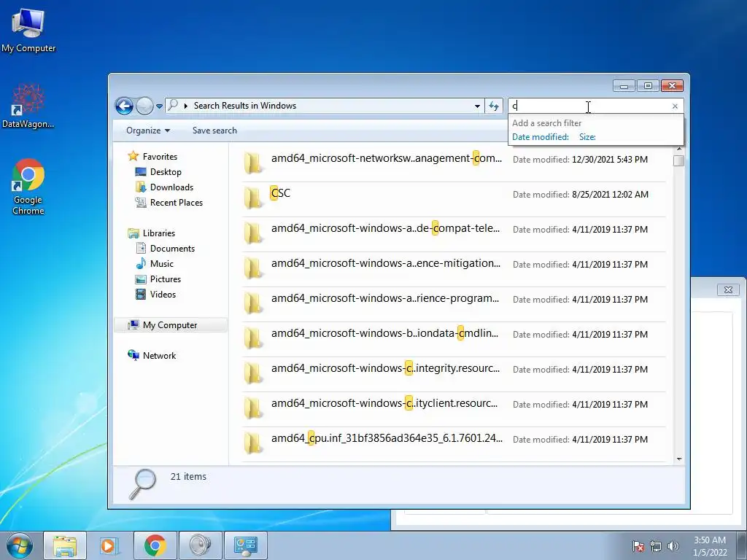Click the results list scroll down arrow
The height and width of the screenshot is (560, 747).
[679, 459]
